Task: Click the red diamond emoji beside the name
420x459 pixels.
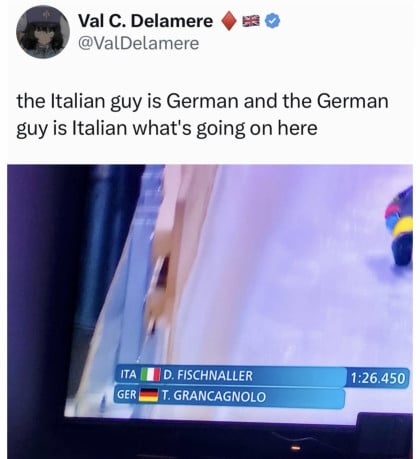Action: 229,21
